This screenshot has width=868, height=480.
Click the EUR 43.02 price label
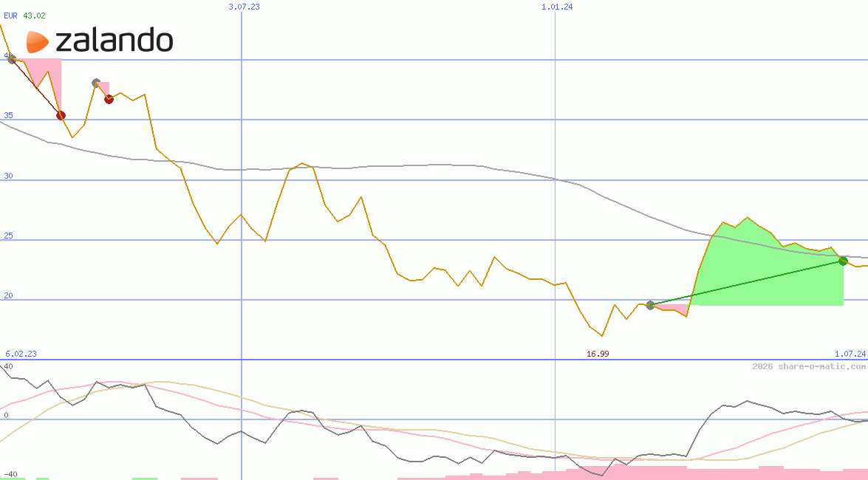click(x=24, y=16)
